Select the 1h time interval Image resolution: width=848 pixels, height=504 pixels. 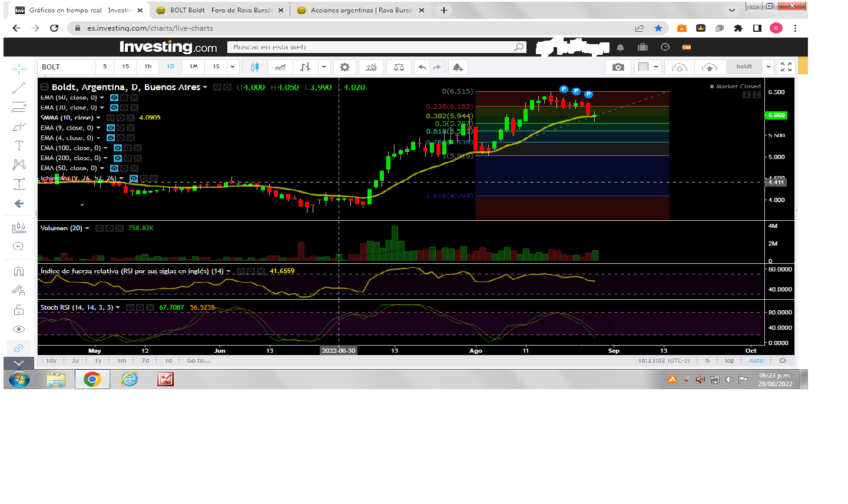pyautogui.click(x=148, y=67)
